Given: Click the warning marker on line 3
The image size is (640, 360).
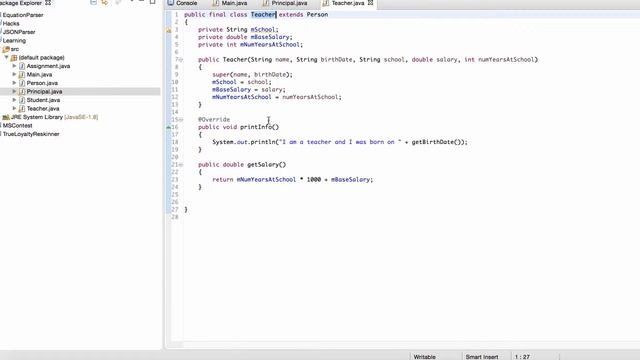Looking at the screenshot, I should click(168, 30).
